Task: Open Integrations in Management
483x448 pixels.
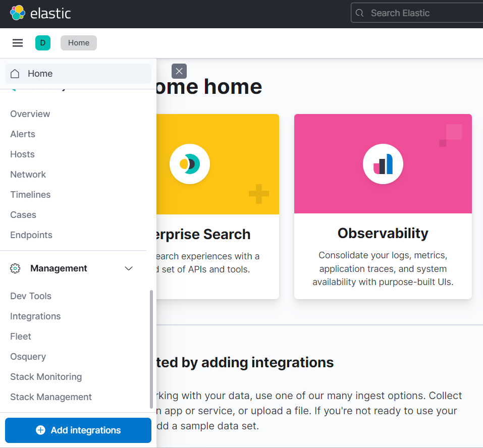Action: click(x=35, y=316)
